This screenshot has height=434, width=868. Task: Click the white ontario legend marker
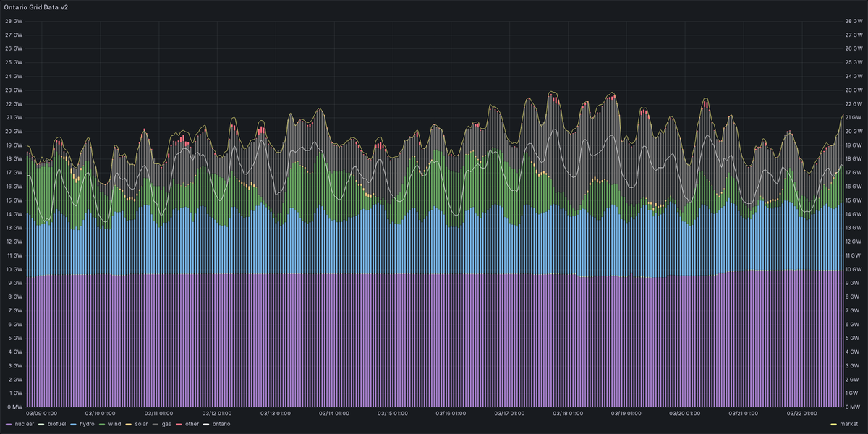pyautogui.click(x=206, y=424)
